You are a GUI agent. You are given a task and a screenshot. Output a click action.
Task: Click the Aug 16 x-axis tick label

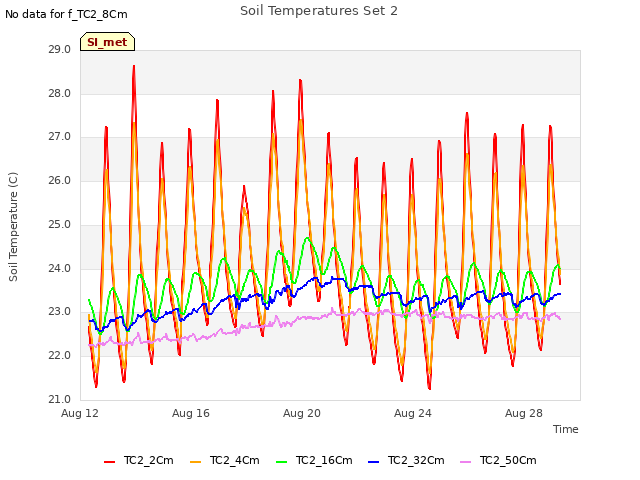tap(191, 413)
